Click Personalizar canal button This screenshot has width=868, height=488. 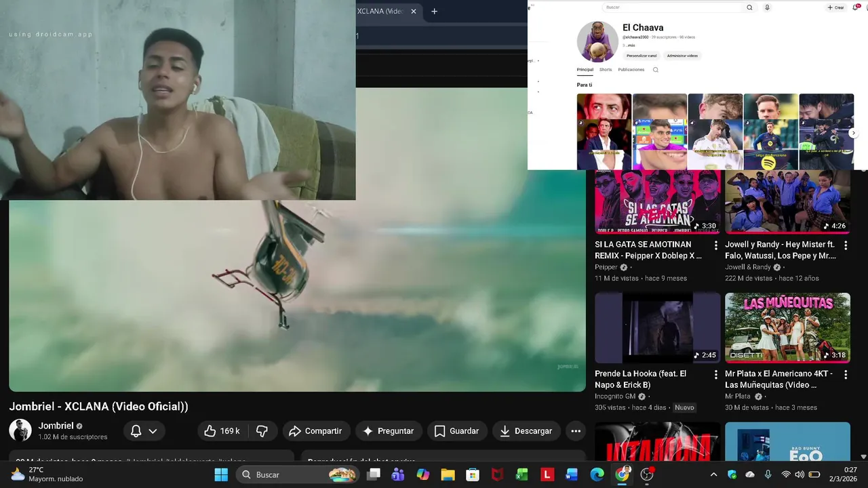click(642, 56)
